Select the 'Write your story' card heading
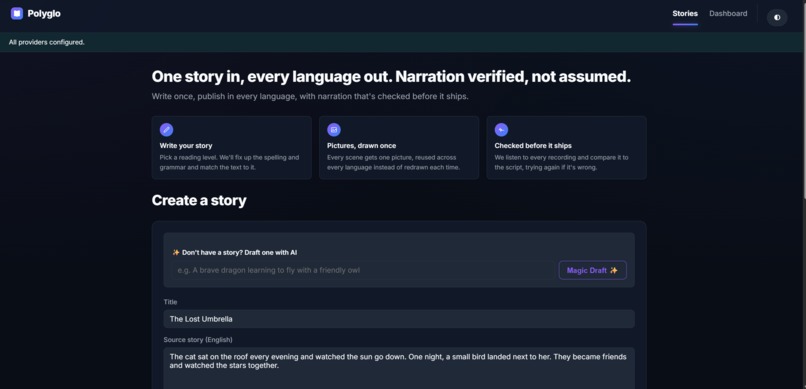The height and width of the screenshot is (389, 806). point(186,146)
